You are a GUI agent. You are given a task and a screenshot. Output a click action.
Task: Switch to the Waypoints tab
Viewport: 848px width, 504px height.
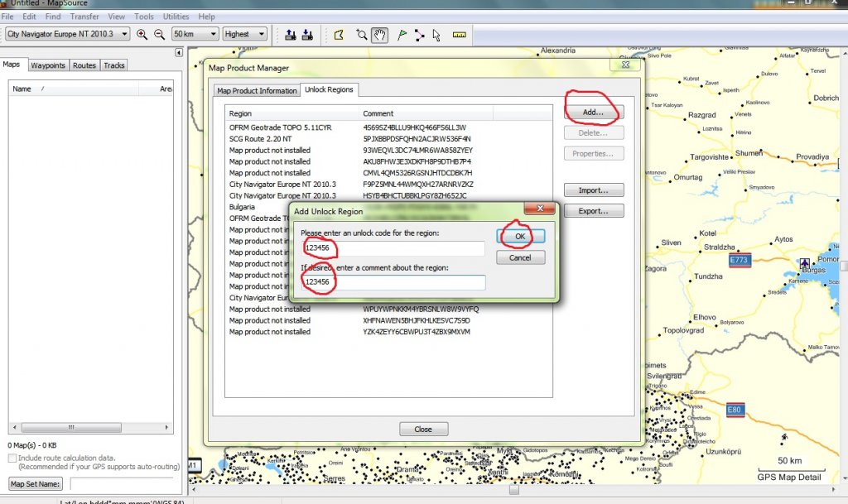coord(47,65)
